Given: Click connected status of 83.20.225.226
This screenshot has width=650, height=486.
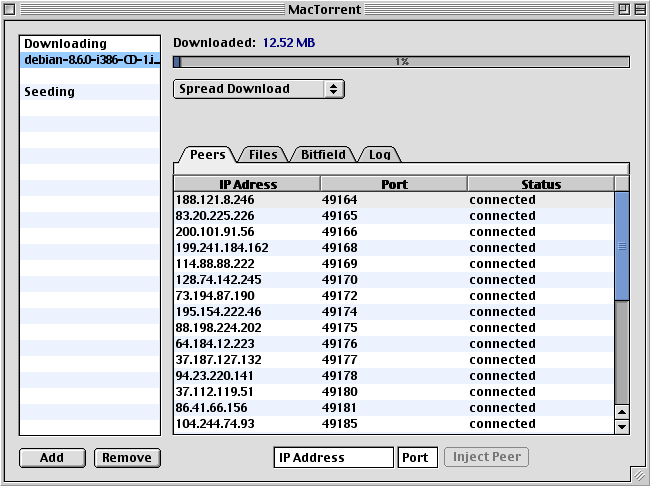Looking at the screenshot, I should 502,216.
